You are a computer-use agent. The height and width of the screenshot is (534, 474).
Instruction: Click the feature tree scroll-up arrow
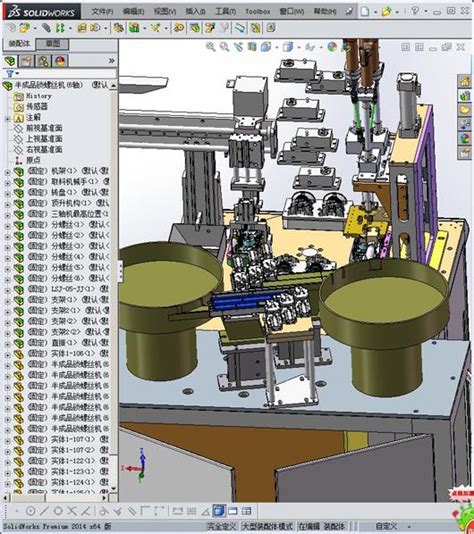coord(113,85)
